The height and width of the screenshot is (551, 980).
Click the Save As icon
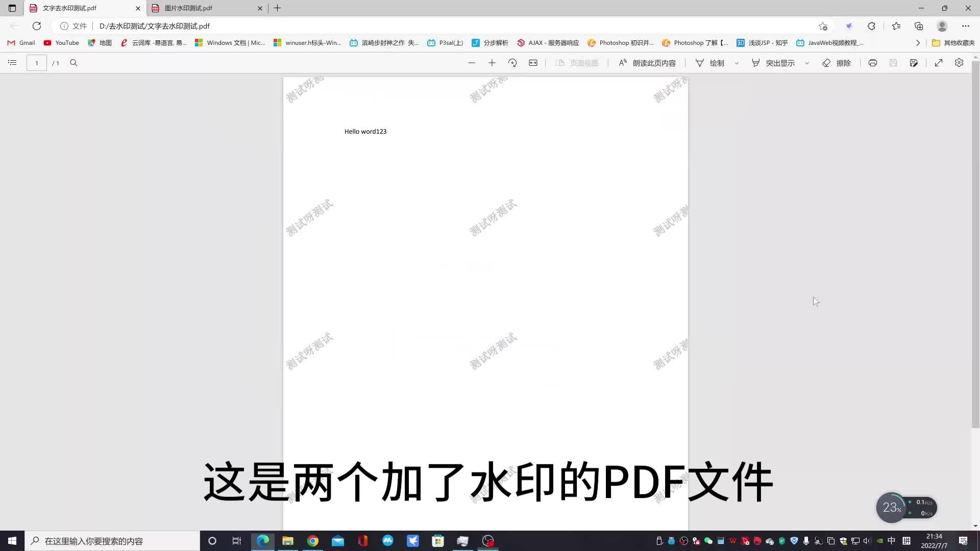pos(914,63)
